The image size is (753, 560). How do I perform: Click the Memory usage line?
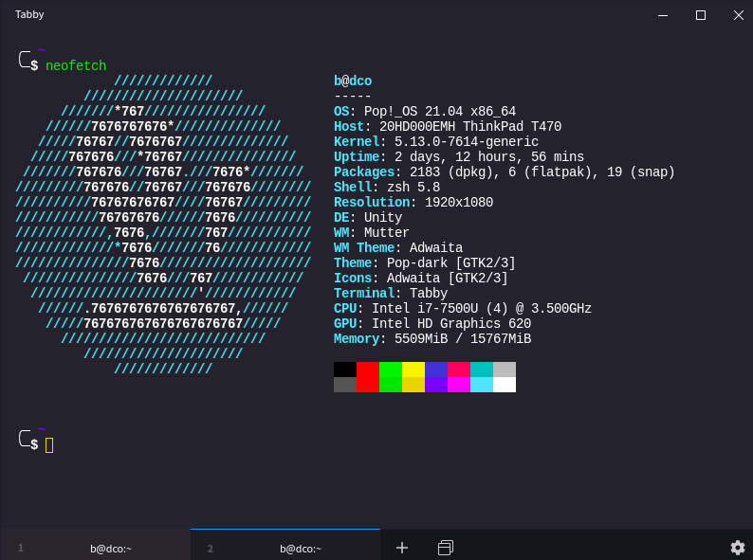point(432,339)
